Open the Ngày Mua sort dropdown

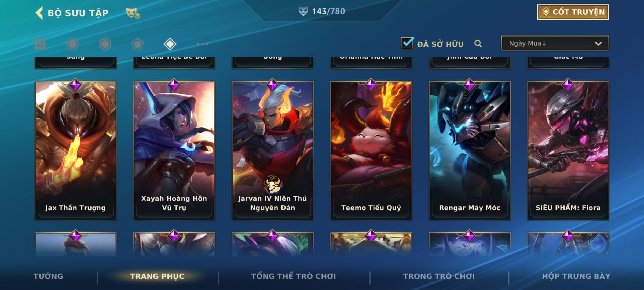(555, 43)
